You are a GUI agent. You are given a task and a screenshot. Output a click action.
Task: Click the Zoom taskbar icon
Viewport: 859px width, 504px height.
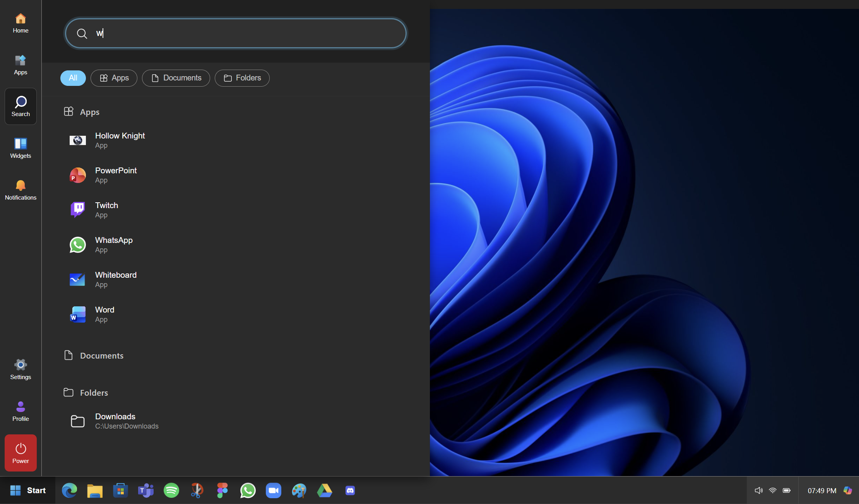[274, 490]
